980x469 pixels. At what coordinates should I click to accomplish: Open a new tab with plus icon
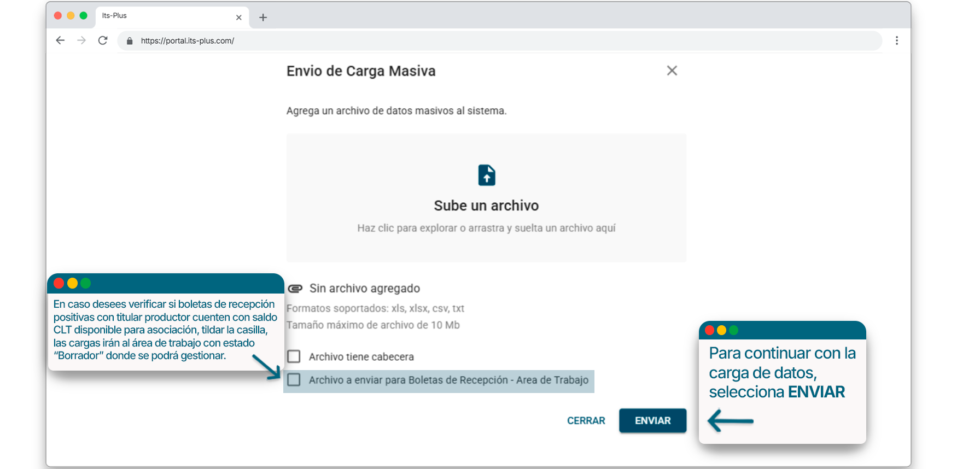coord(263,17)
